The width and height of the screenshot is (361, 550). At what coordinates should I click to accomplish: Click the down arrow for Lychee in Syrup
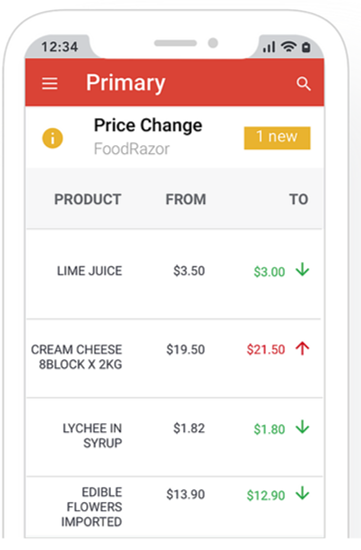pyautogui.click(x=302, y=427)
